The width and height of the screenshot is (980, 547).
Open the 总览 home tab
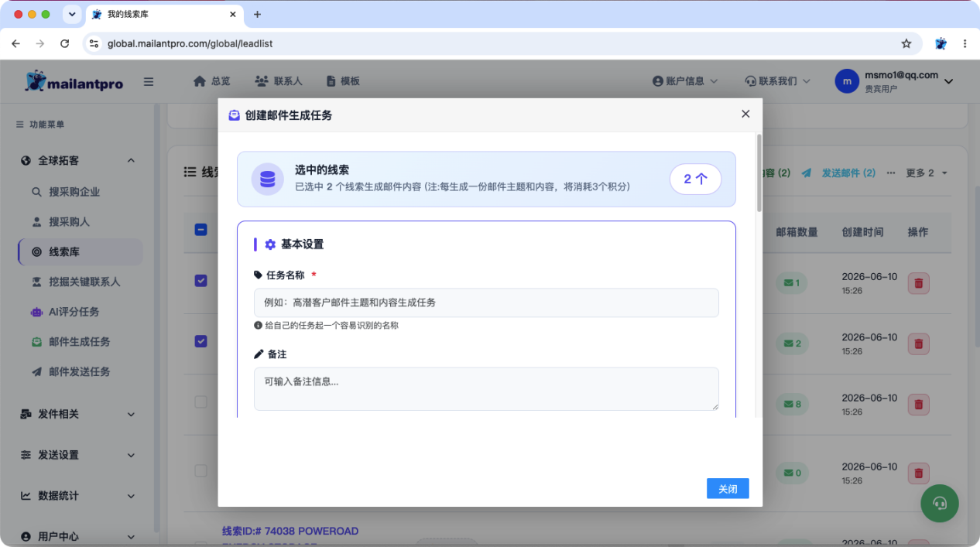point(211,81)
